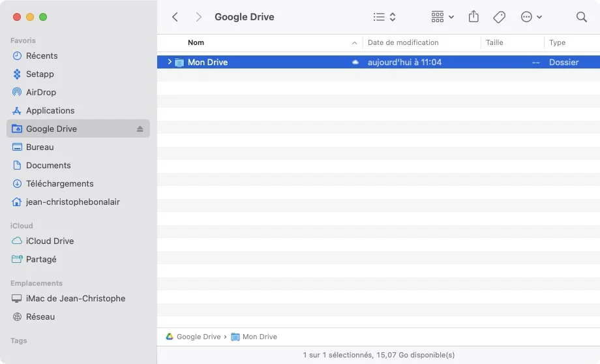Enter full screen with the green button
Screen dimensions: 600x364
tap(43, 17)
